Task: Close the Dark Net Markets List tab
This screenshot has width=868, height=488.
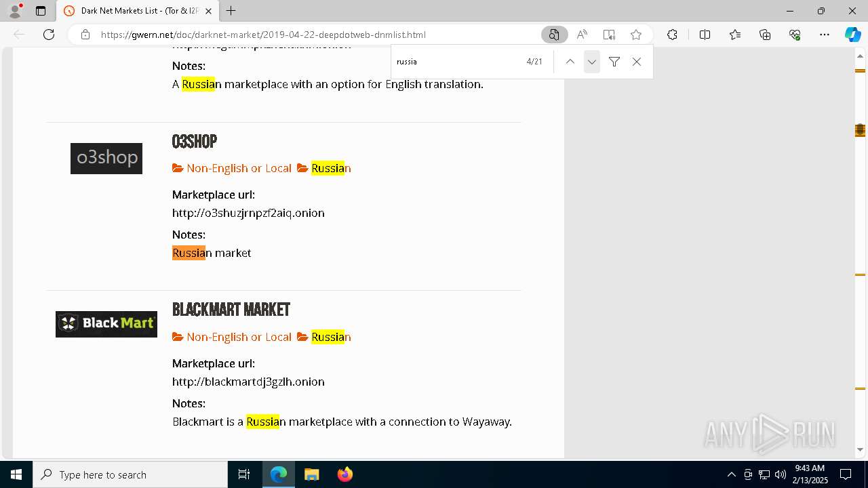Action: click(208, 11)
